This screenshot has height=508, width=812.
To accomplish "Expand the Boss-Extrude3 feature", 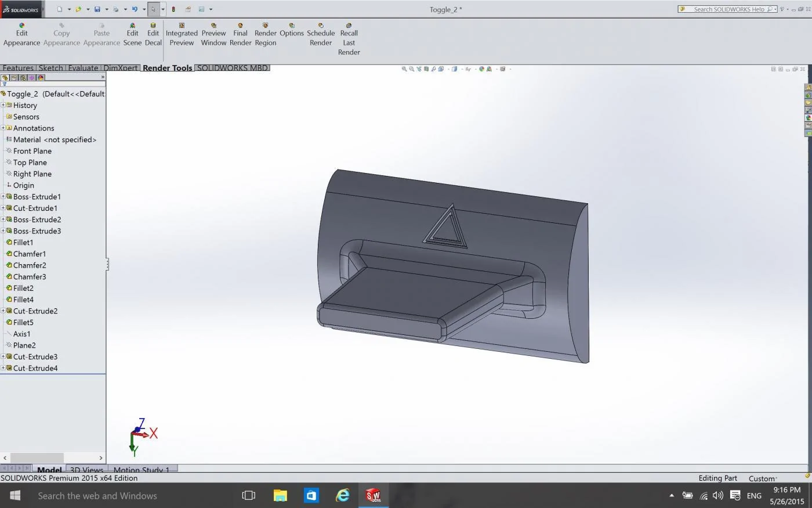I will click(3, 230).
